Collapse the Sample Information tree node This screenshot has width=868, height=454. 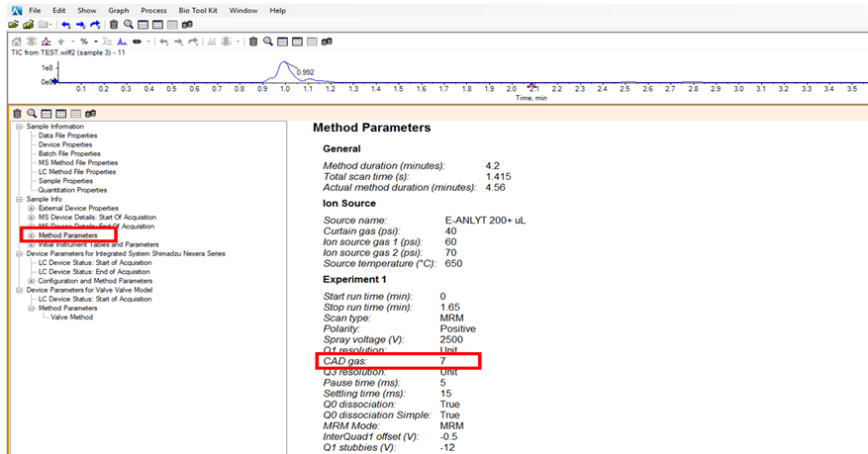(19, 127)
